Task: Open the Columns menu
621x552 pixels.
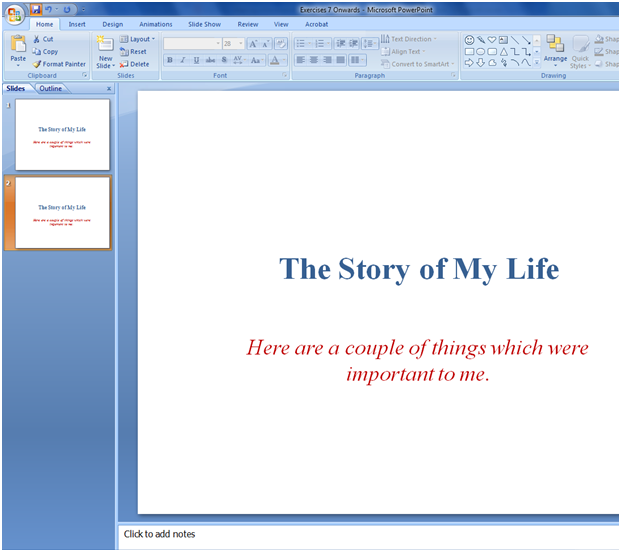Action: [357, 60]
